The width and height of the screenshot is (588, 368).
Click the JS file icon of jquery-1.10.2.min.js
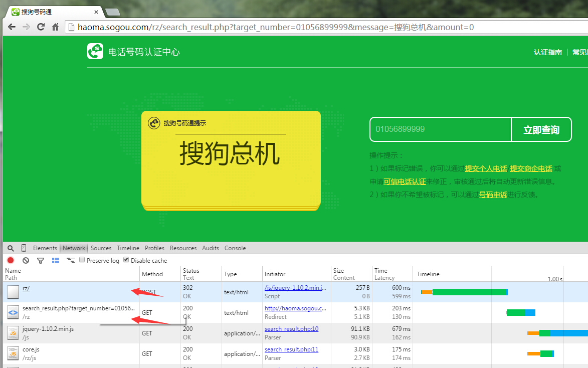pos(13,333)
